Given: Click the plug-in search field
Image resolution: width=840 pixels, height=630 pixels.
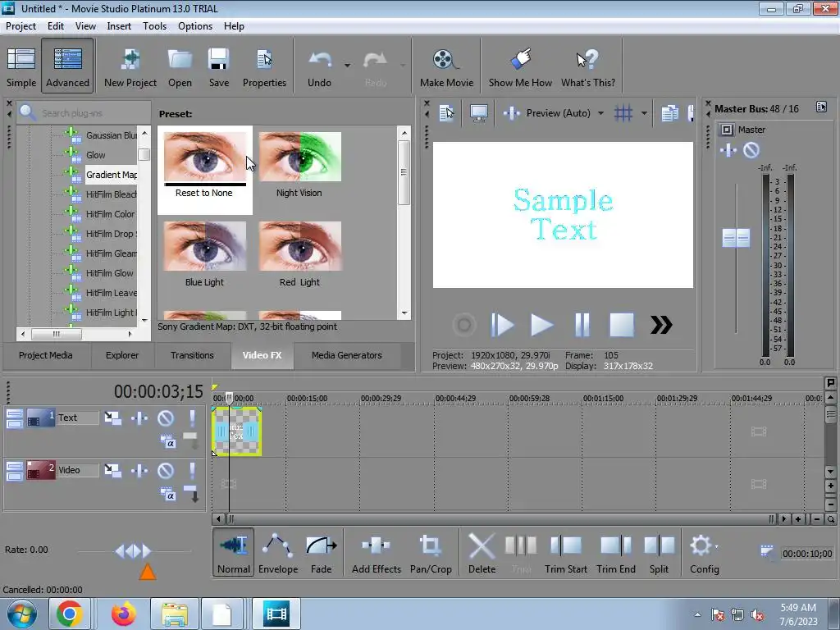Looking at the screenshot, I should (84, 113).
